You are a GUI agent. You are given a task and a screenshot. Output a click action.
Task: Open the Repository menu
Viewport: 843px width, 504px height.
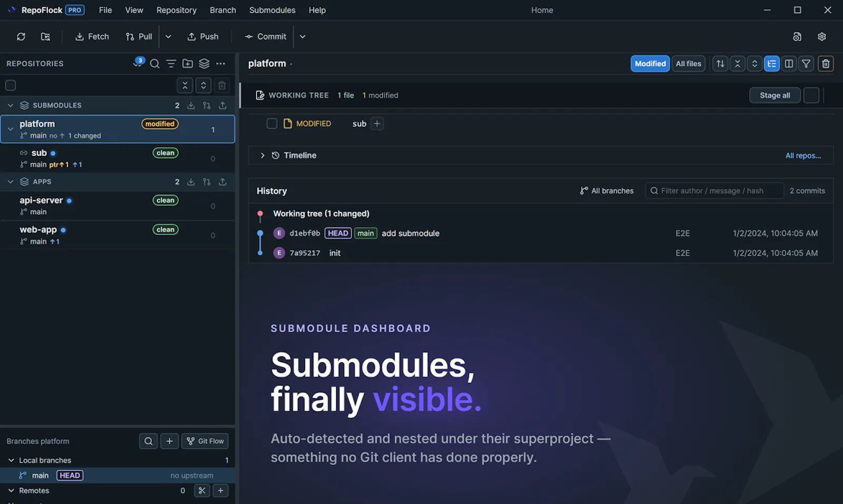click(177, 10)
